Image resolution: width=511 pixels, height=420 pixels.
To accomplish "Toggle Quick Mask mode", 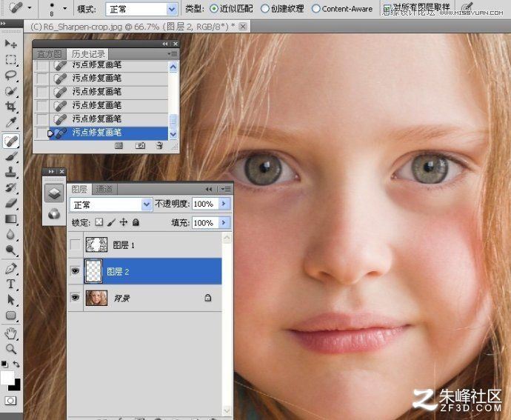I will point(10,401).
